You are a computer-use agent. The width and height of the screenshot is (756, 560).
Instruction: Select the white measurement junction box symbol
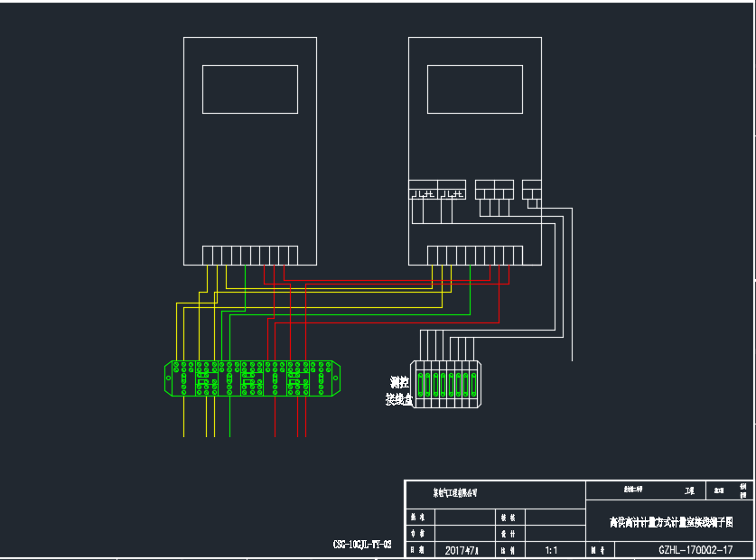pyautogui.click(x=446, y=385)
